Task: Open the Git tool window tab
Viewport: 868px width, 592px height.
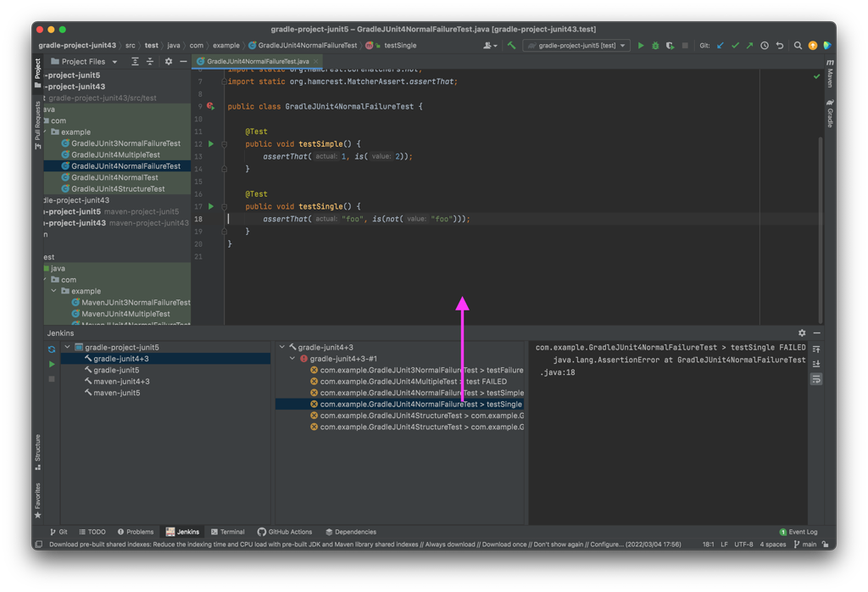Action: pos(58,532)
